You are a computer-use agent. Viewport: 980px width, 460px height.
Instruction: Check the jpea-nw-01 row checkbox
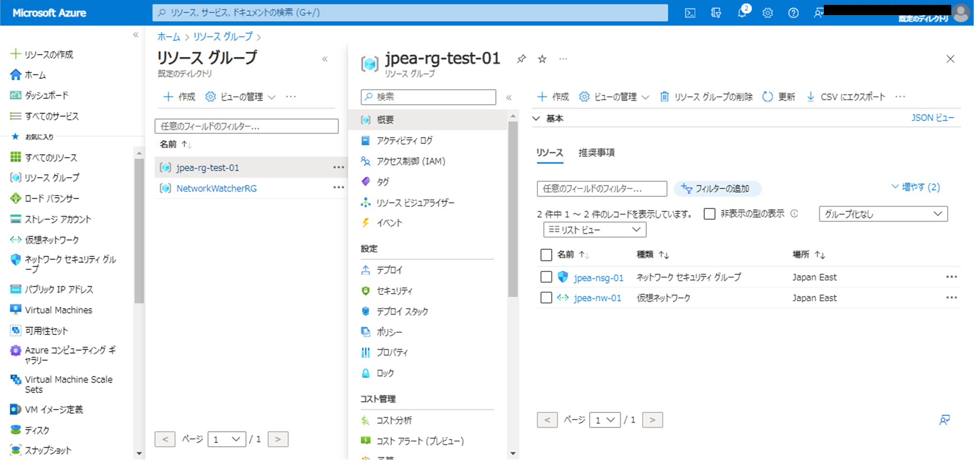(546, 297)
